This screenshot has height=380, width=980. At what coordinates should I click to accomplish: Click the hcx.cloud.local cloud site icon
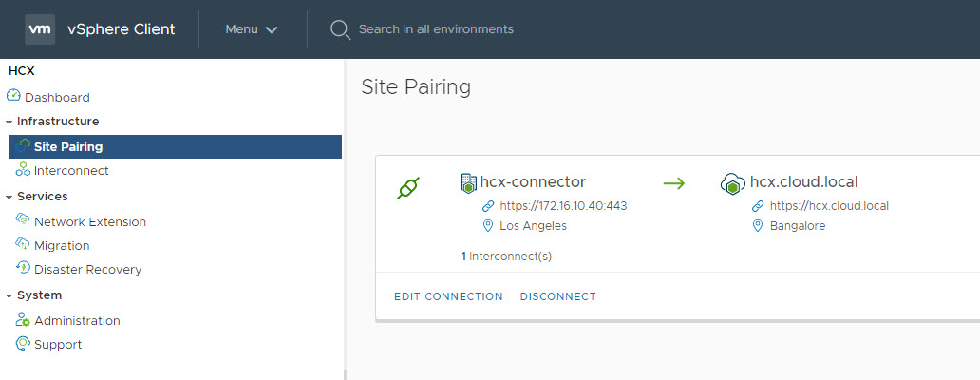(732, 183)
